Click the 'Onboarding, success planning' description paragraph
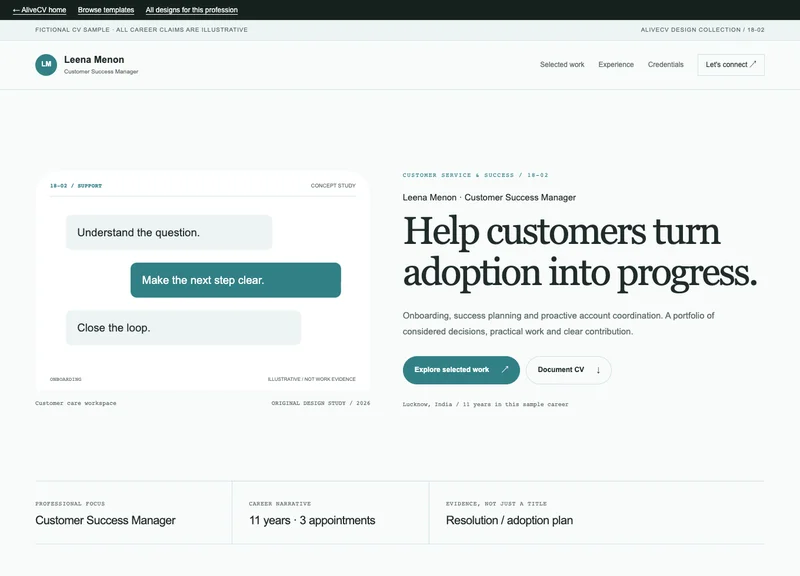 pos(558,323)
